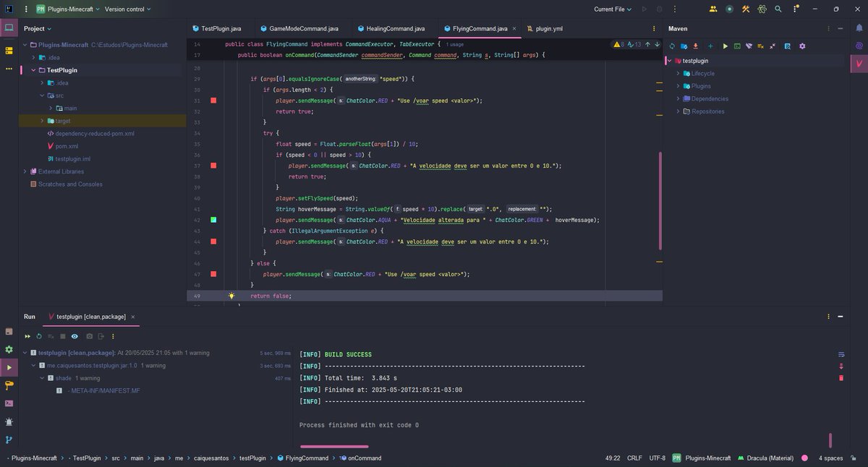Viewport: 868px width, 467px height.
Task: Click Dracula (Material) theme widget
Action: (x=767, y=458)
